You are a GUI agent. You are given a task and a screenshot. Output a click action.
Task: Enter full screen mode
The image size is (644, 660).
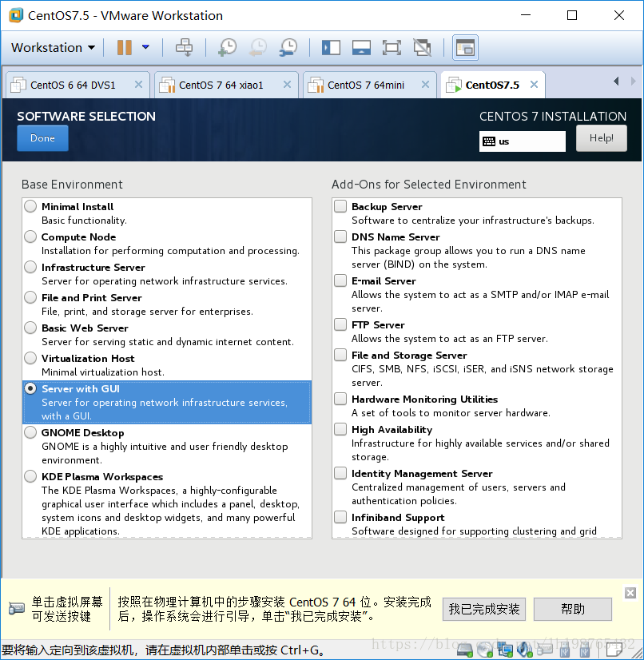click(x=392, y=48)
